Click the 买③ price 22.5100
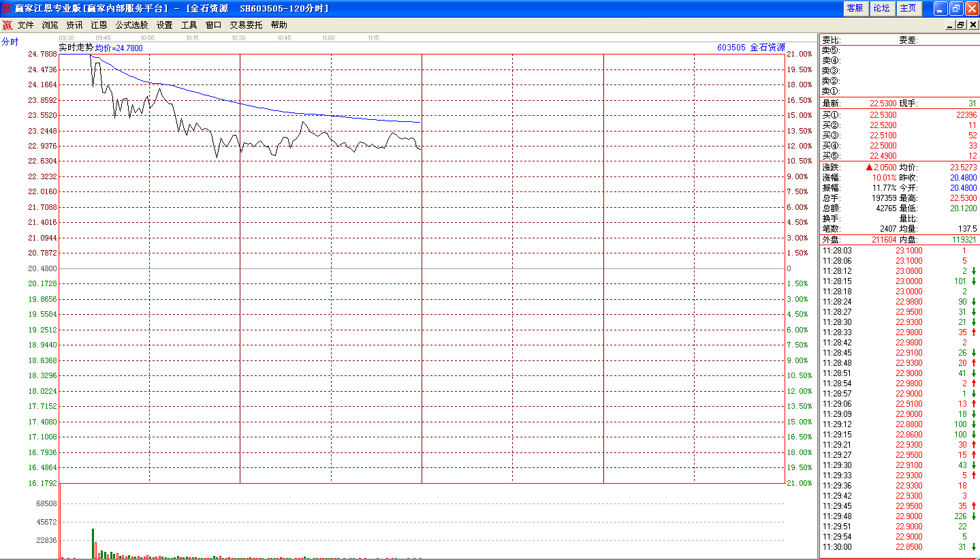Viewport: 980px width, 560px height. 883,136
